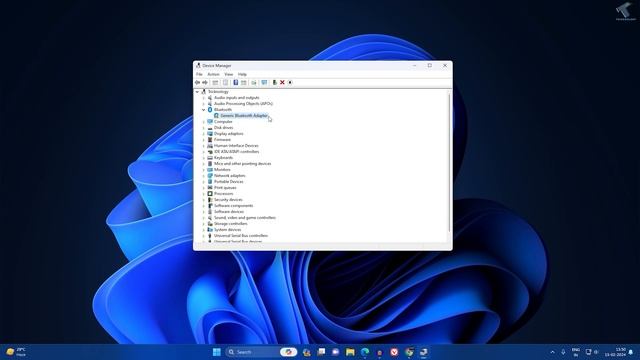
Task: Open Microsoft Edge from the taskbar
Action: coord(365,352)
